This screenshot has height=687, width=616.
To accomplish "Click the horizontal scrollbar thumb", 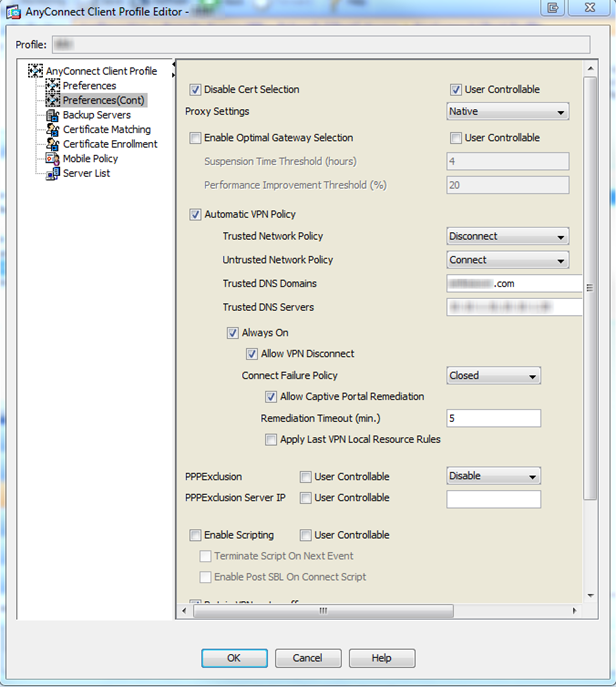I will 323,611.
